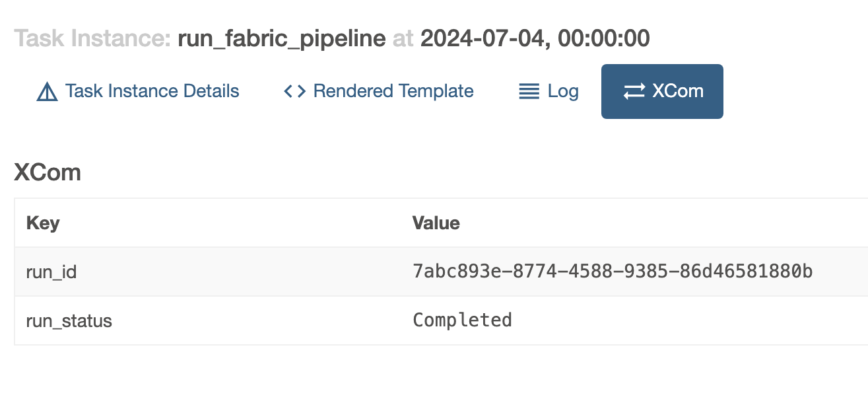The width and height of the screenshot is (868, 407).
Task: Click the Completed status value
Action: [x=462, y=320]
